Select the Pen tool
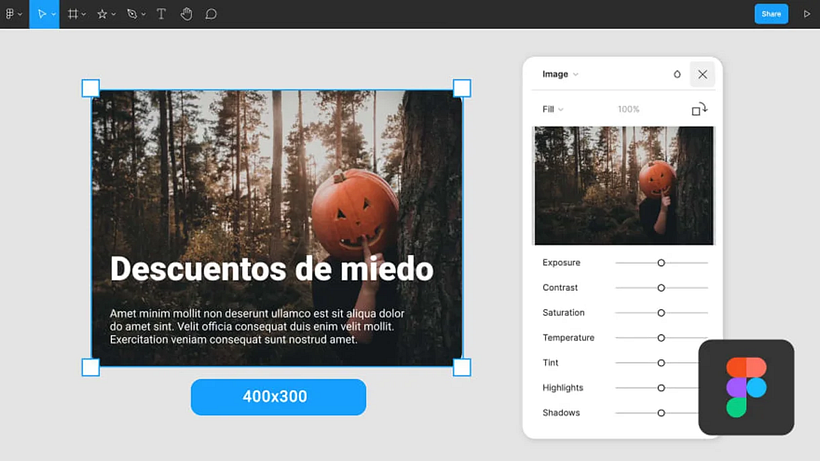 (x=132, y=14)
